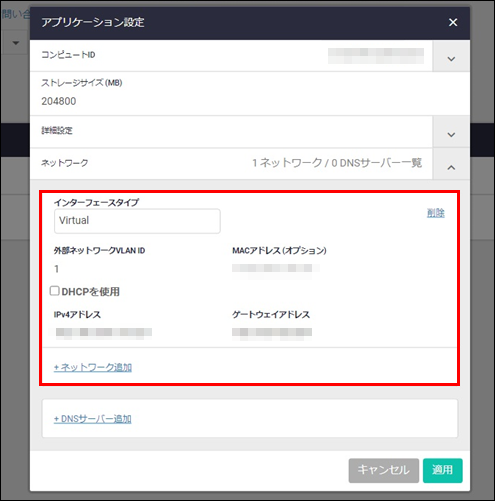Click the 1 ネットワーク / 0 DNSサーバー一覧 summary
This screenshot has height=501, width=495.
[x=337, y=163]
